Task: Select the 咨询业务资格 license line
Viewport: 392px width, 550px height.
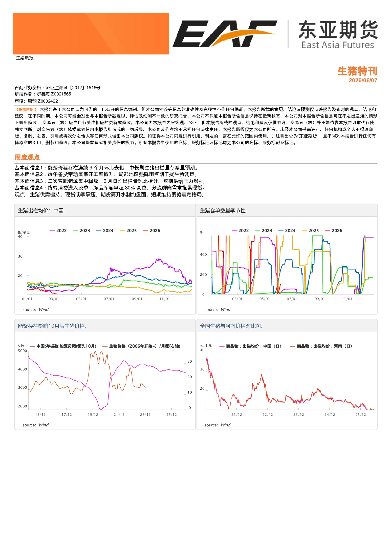Action: click(x=57, y=88)
